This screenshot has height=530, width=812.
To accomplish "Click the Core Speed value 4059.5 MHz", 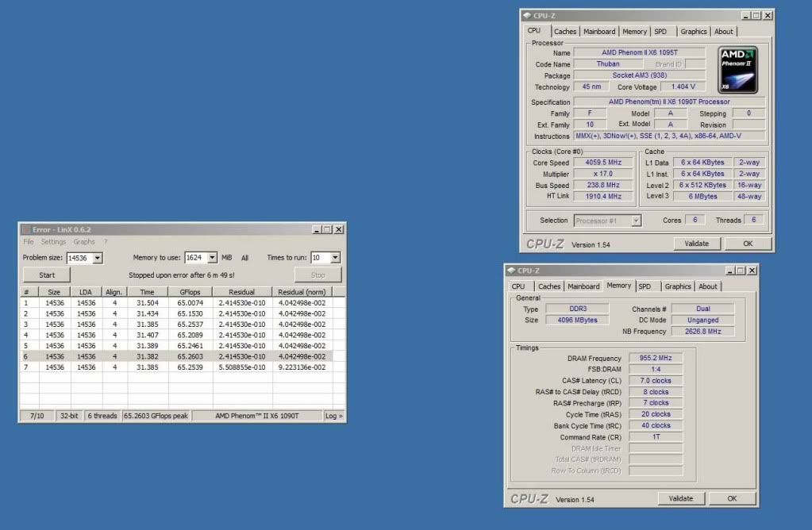I will pos(603,163).
